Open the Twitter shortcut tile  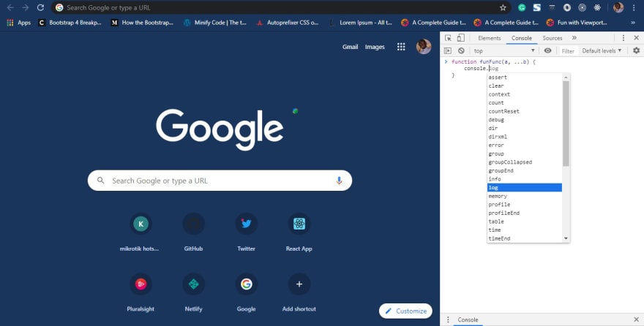246,232
